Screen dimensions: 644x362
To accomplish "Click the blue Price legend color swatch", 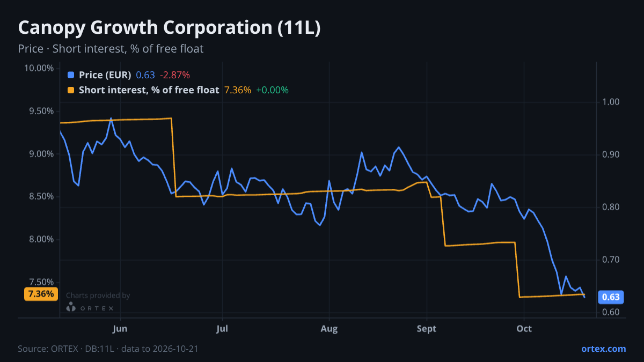I will (71, 75).
